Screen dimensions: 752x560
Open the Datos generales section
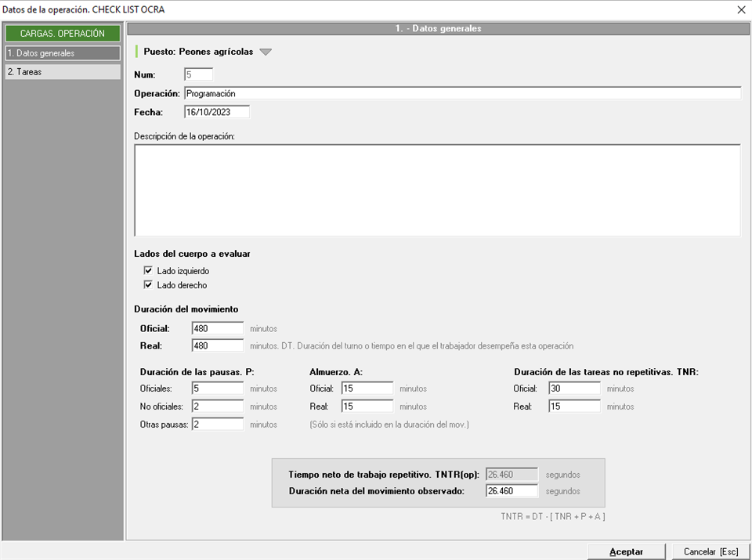tap(62, 53)
